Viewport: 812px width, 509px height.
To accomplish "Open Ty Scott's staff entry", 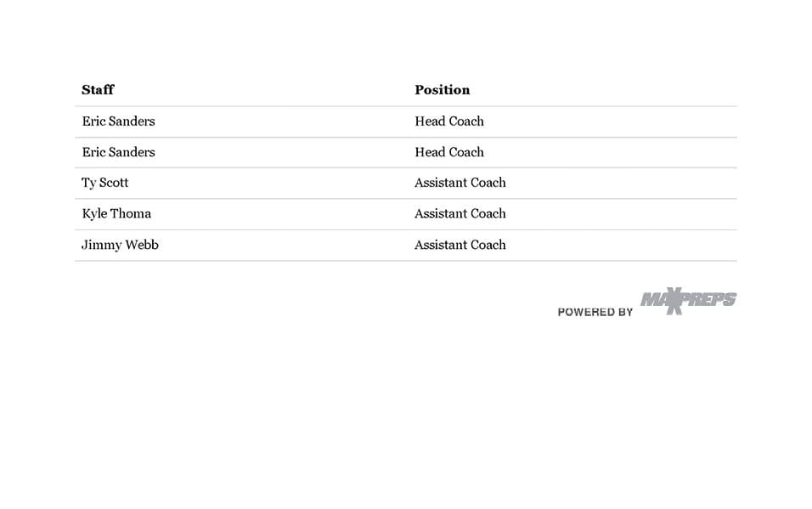I will 104,183.
